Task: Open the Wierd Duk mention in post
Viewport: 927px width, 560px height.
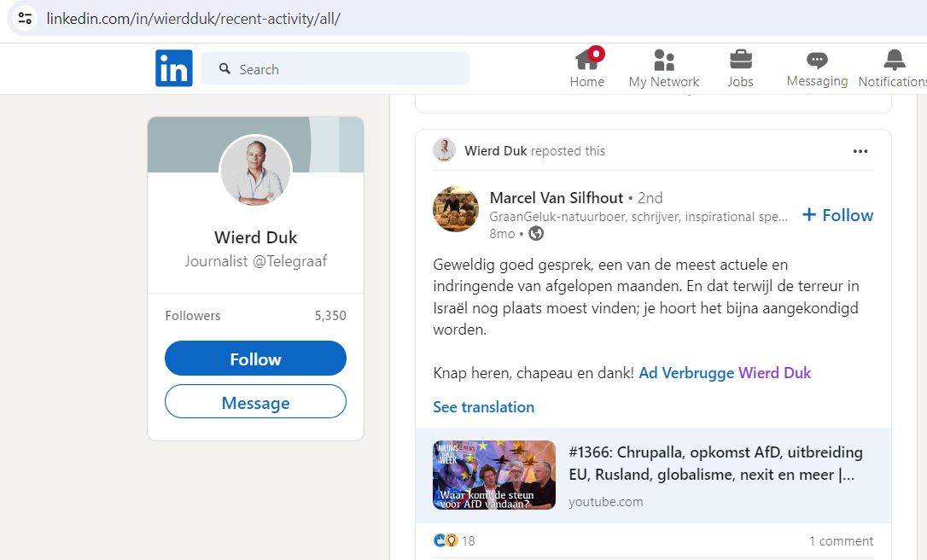Action: click(x=774, y=373)
